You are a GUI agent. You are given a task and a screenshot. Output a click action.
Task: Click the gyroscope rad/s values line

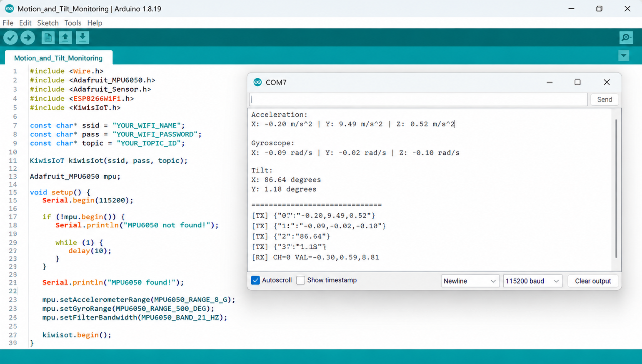[355, 153]
